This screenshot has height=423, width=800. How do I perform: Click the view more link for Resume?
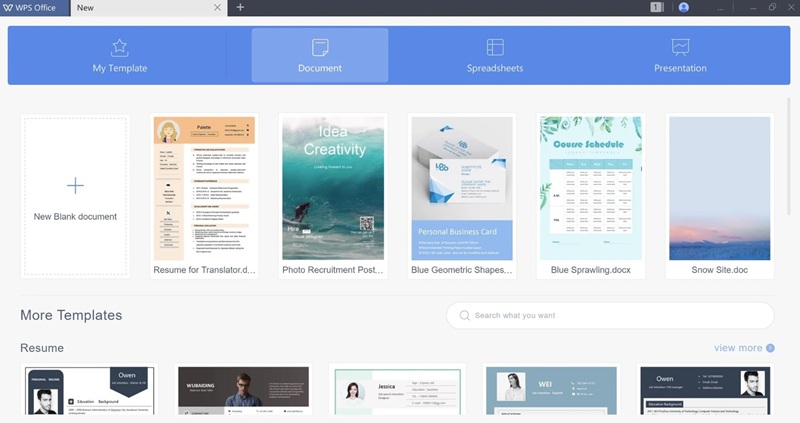click(x=738, y=348)
